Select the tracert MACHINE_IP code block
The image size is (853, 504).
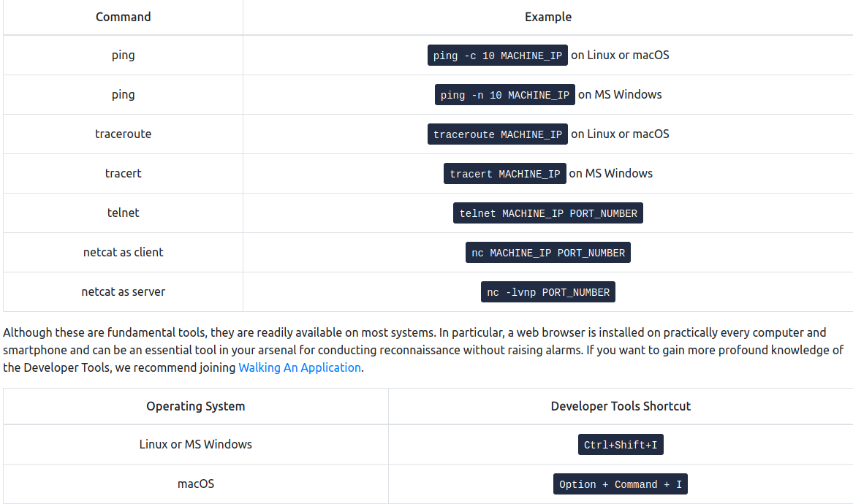tap(504, 174)
